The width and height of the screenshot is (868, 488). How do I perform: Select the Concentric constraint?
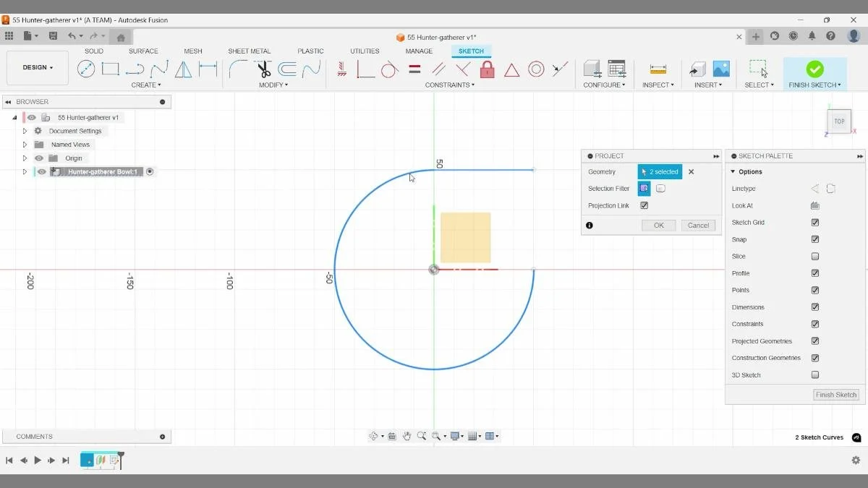(536, 69)
